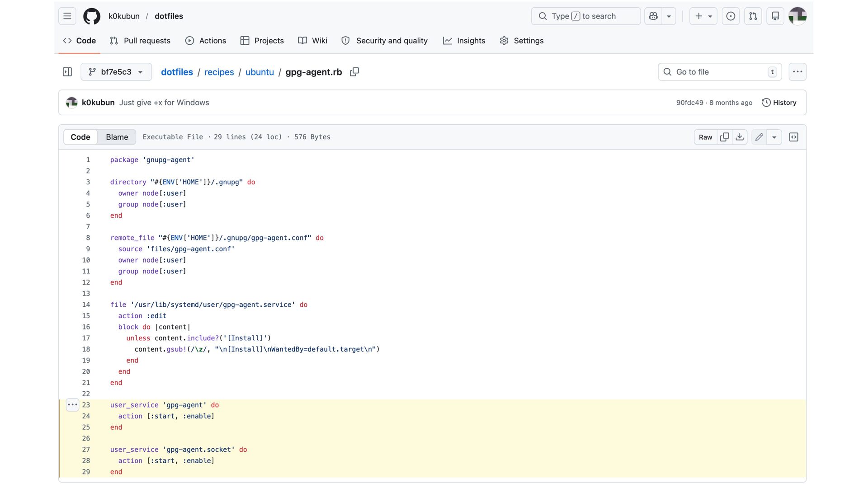Copy raw file contents icon
Screen dimensions: 868x488
(x=725, y=137)
